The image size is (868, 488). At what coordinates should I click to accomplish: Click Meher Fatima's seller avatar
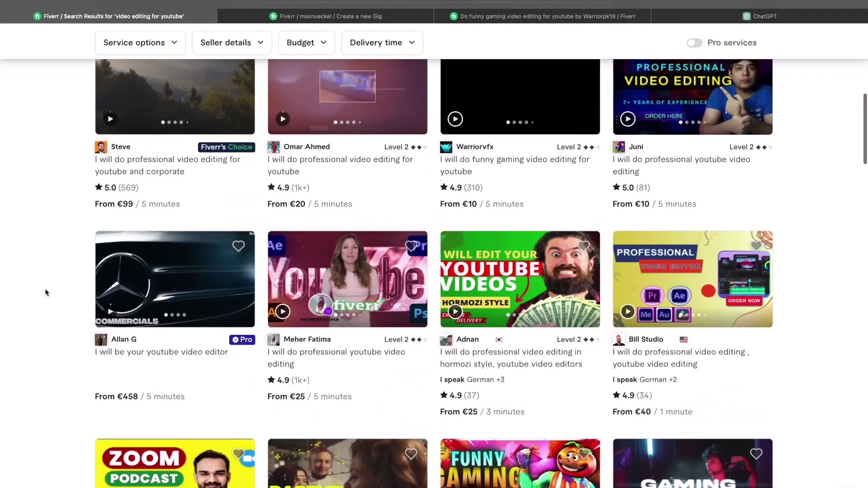click(x=274, y=339)
